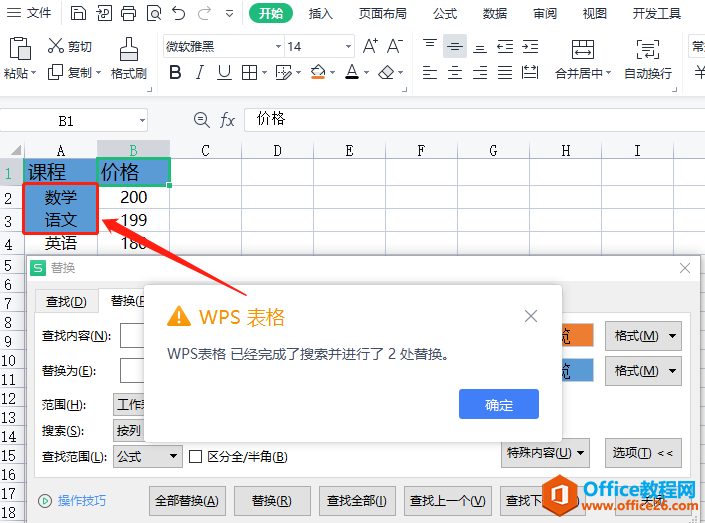The height and width of the screenshot is (523, 705).
Task: Click the fx insert function icon
Action: 228,120
